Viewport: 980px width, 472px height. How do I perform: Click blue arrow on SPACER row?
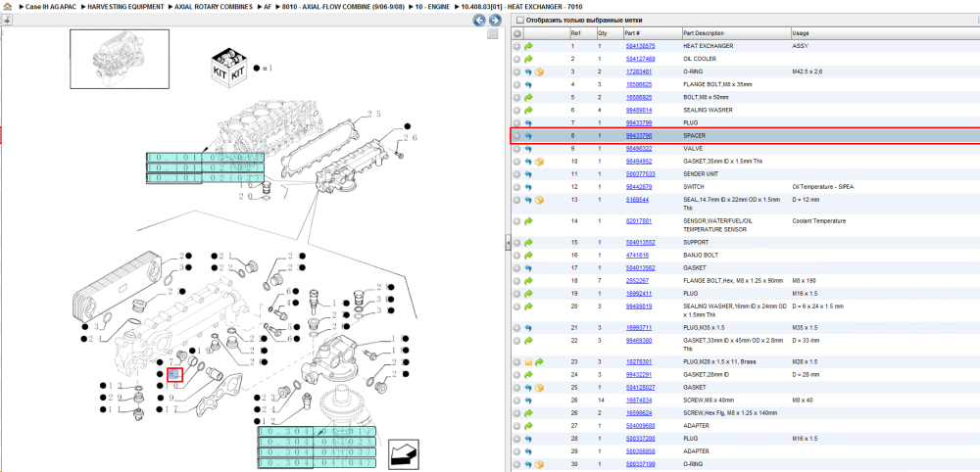click(x=528, y=135)
